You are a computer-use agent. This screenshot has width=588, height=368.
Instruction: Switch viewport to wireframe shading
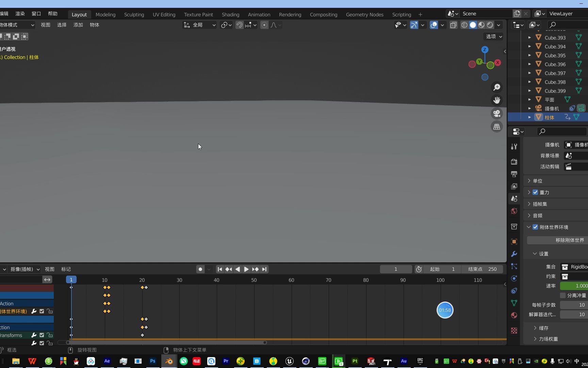pyautogui.click(x=464, y=25)
